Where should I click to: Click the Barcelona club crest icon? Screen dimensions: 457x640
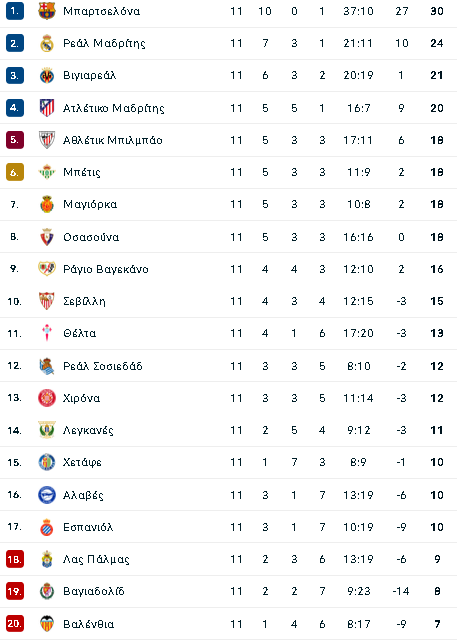tap(47, 11)
